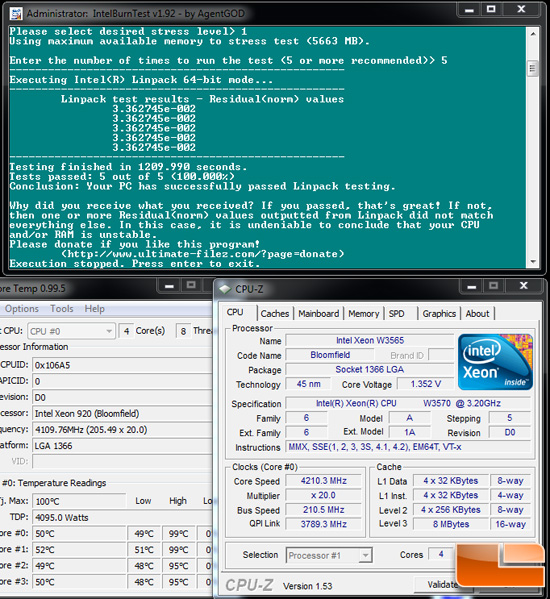
Task: Click the Level 2 cache 4 x 256 KBytes
Action: pos(451,510)
